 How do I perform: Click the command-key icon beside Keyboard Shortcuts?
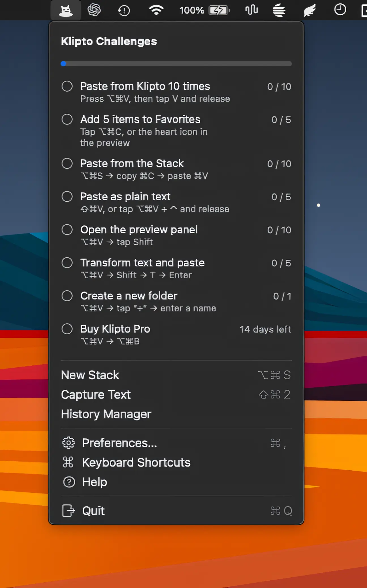(68, 462)
